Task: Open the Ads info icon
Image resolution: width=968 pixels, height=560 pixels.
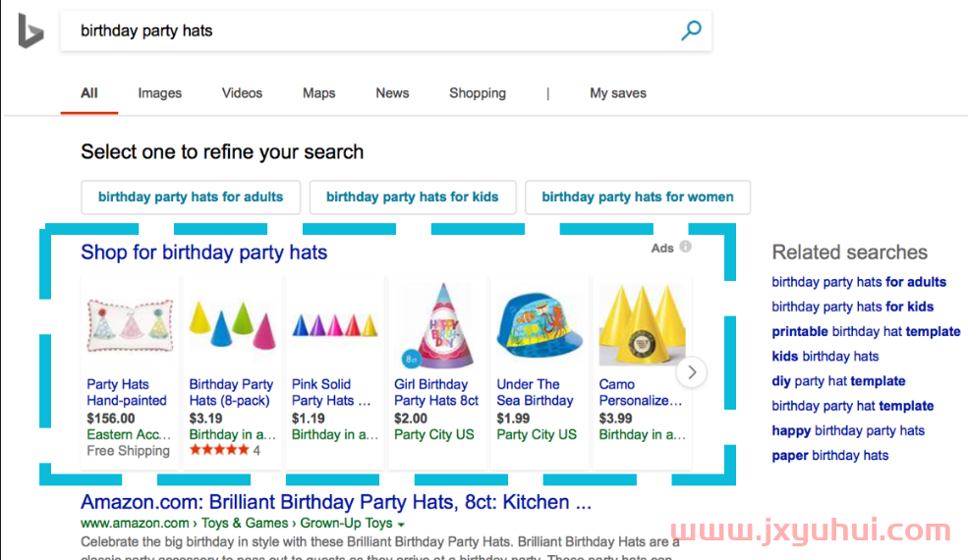Action: [x=685, y=247]
